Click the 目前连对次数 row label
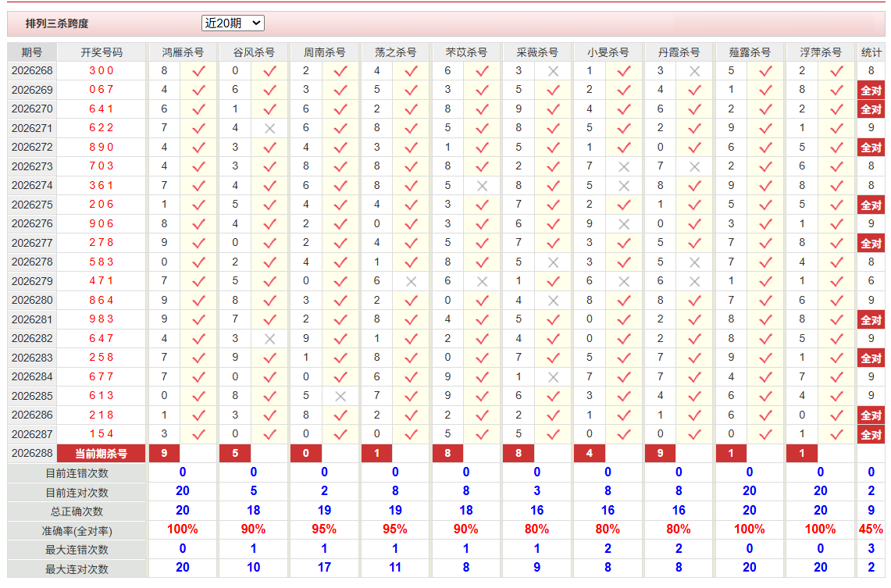Screen dimensions: 891x588 [x=77, y=493]
